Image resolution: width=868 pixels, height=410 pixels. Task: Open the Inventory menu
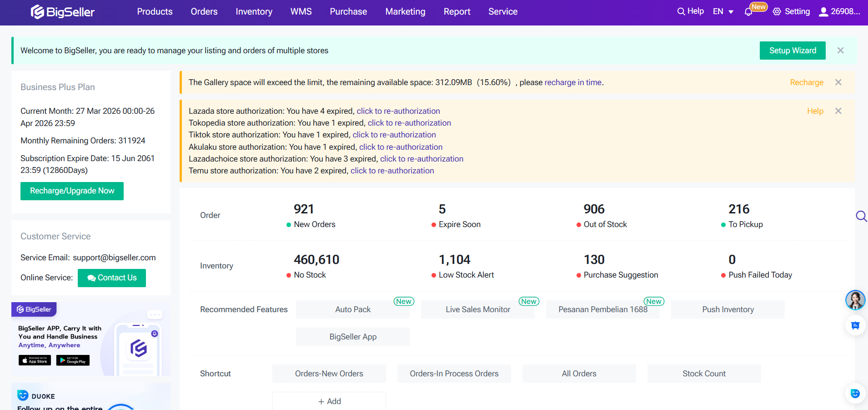pyautogui.click(x=254, y=12)
